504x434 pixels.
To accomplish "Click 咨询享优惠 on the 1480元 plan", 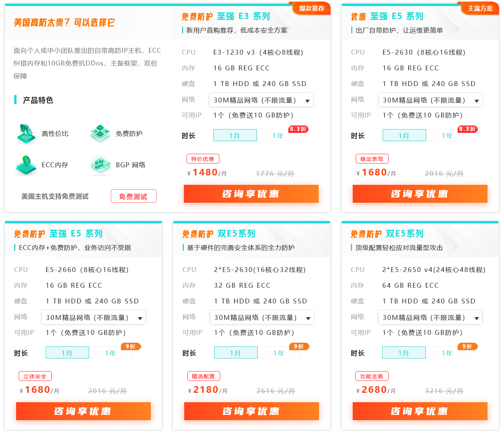I will tap(251, 194).
